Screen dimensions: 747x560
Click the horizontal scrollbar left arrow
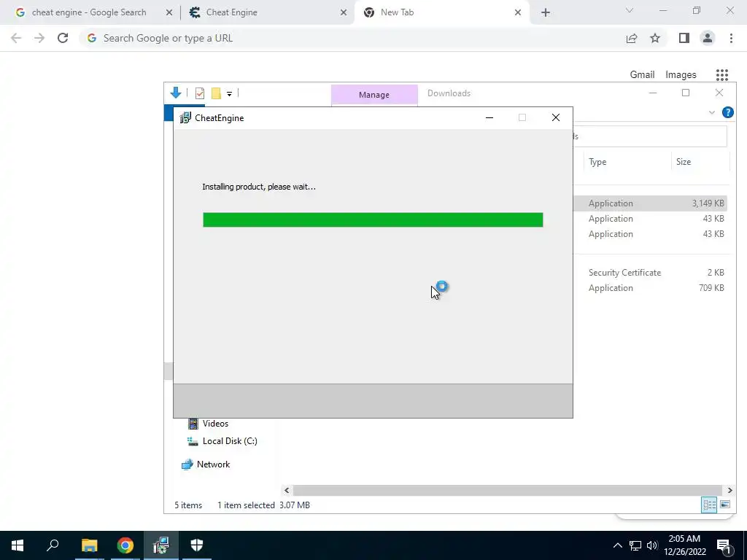(x=286, y=490)
